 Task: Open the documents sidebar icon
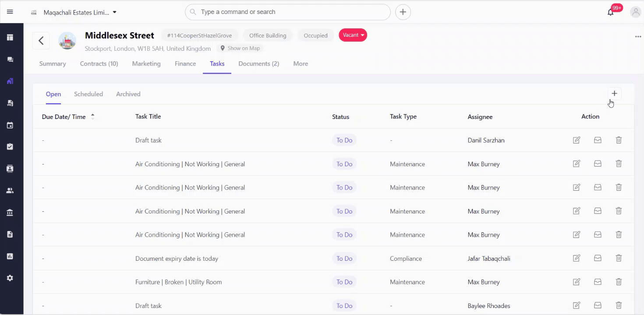(10, 234)
